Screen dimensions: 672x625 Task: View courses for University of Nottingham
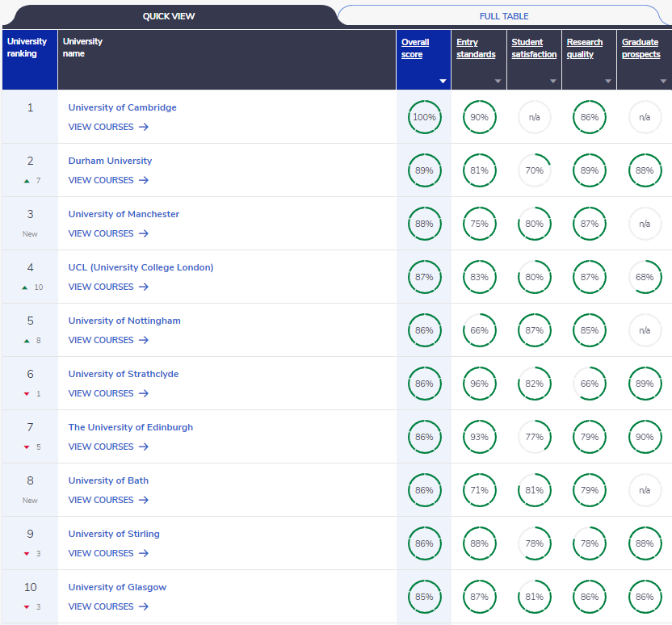pos(108,340)
